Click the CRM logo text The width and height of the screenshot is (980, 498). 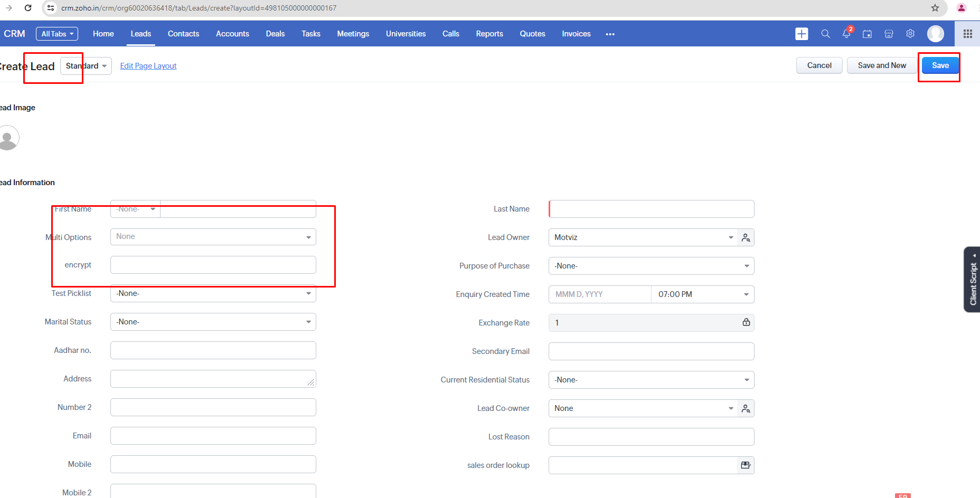[14, 34]
